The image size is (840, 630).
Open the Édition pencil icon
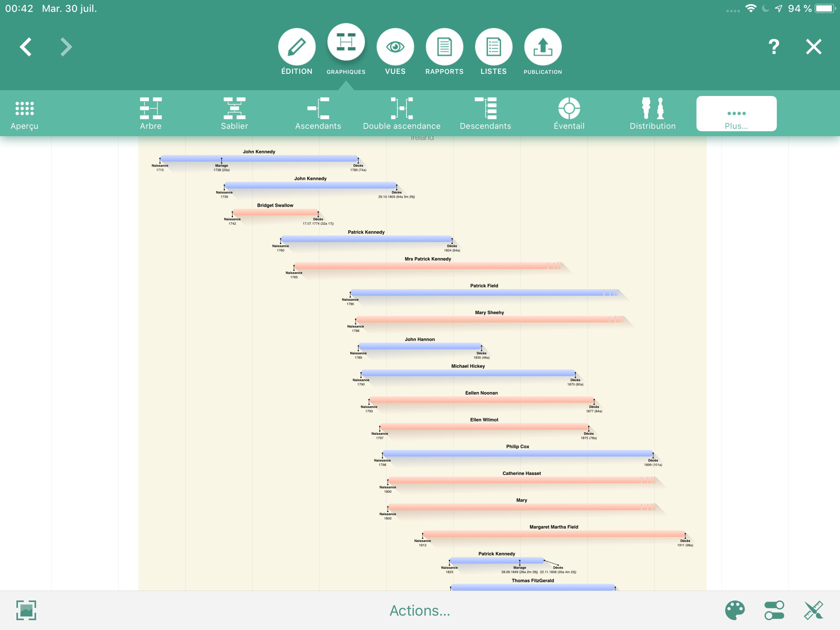point(297,47)
